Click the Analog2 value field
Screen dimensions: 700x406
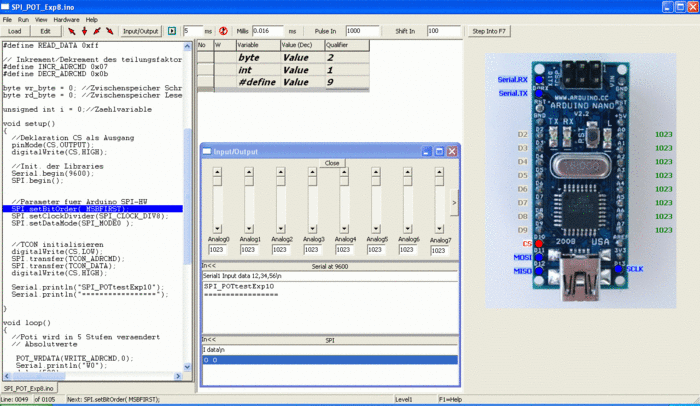(280, 250)
